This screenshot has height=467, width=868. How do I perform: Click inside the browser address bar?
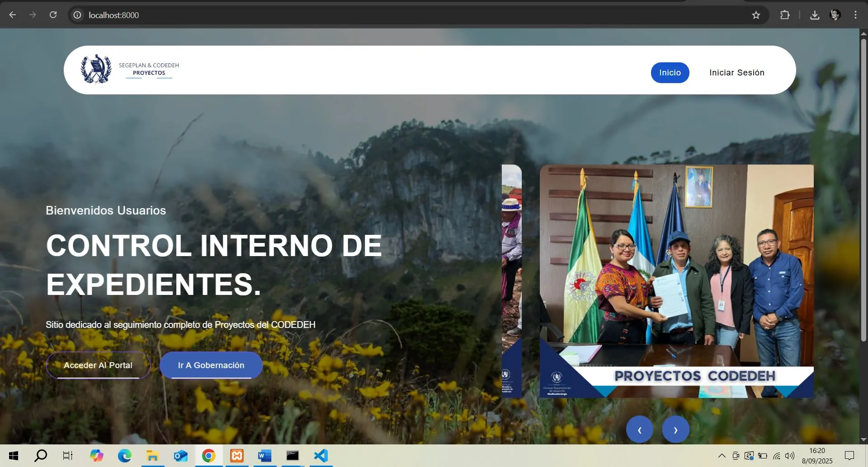coord(271,15)
